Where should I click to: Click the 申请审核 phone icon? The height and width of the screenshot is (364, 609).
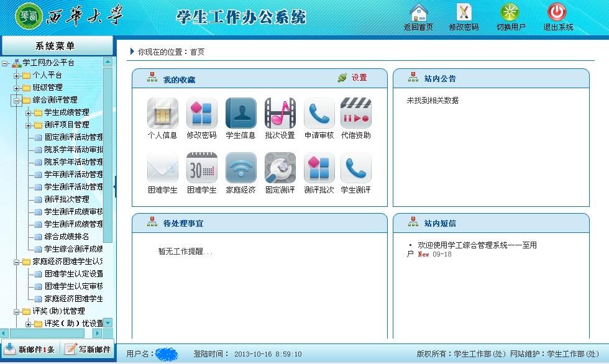pos(319,113)
